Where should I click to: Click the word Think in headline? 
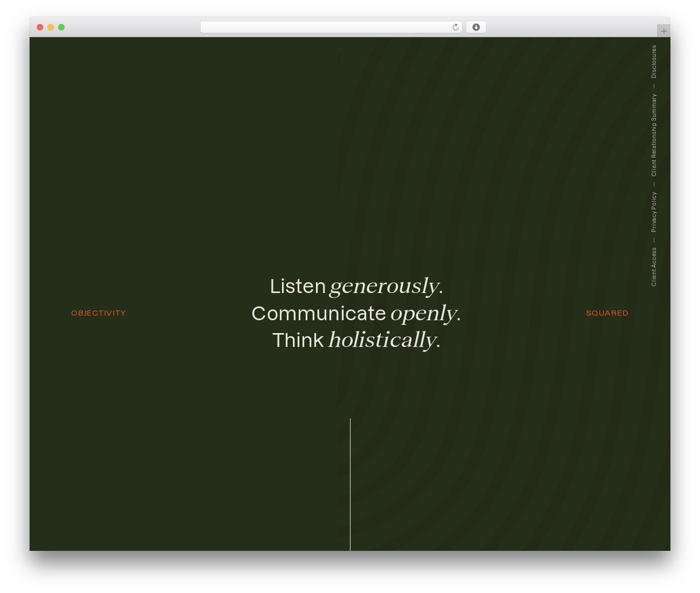coord(298,340)
